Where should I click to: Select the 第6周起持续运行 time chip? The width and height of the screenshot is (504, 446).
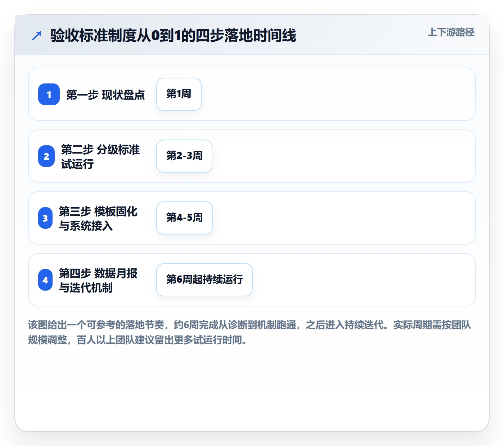click(x=204, y=280)
